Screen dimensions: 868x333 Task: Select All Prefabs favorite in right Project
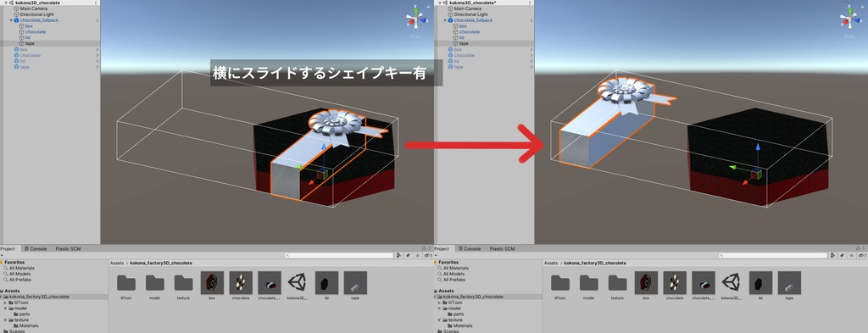point(454,280)
